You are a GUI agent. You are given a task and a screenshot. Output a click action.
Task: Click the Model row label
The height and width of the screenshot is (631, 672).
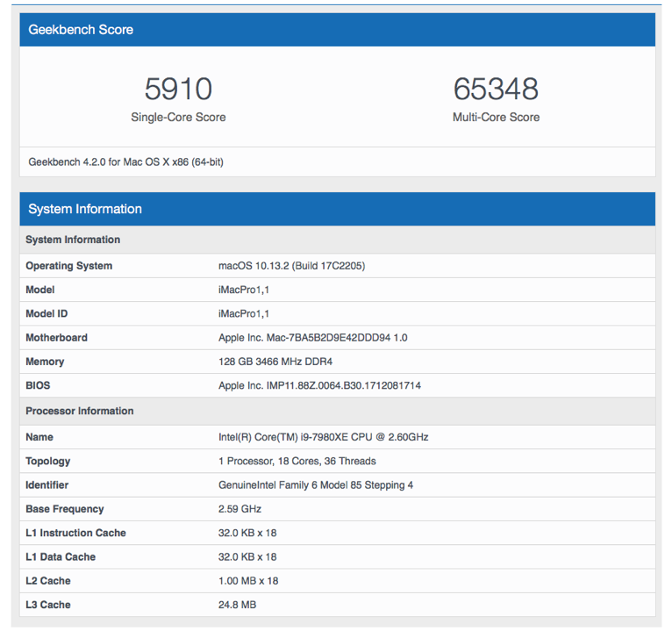(x=40, y=290)
